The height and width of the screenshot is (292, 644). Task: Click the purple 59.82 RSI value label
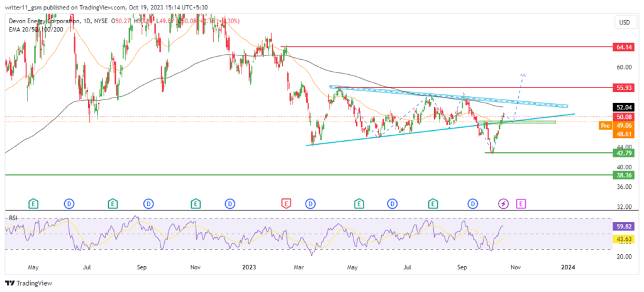click(x=623, y=226)
